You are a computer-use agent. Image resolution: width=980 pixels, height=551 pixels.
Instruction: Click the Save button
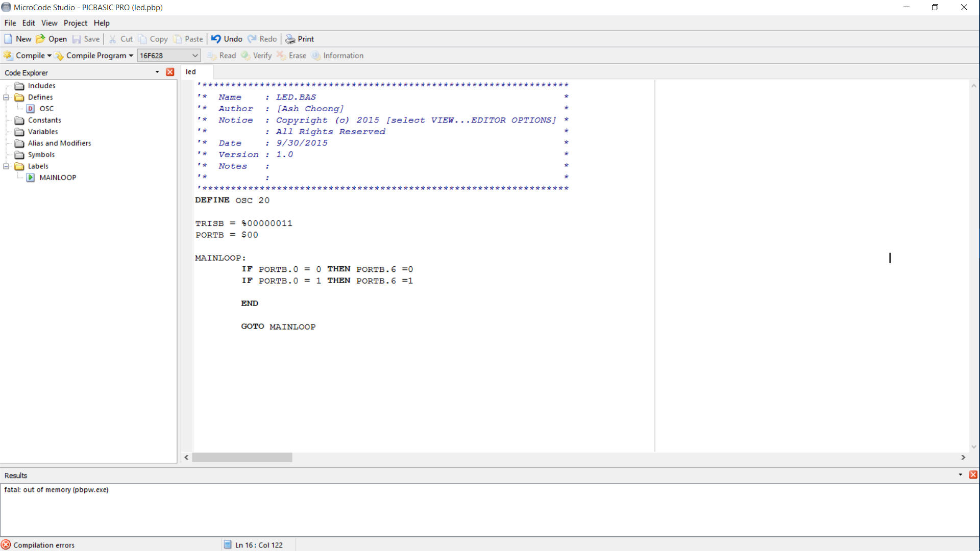91,38
